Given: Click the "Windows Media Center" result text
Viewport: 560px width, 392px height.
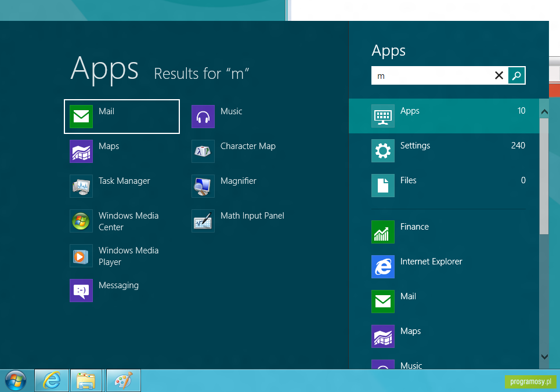Looking at the screenshot, I should click(x=129, y=222).
